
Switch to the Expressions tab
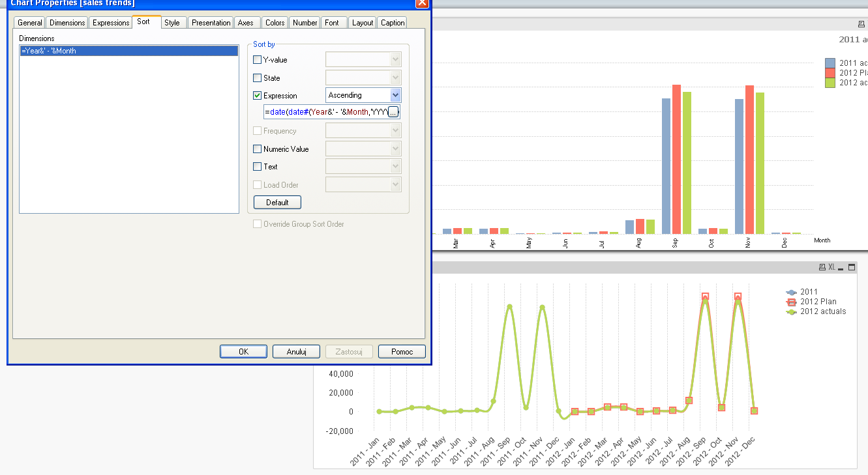tap(111, 23)
